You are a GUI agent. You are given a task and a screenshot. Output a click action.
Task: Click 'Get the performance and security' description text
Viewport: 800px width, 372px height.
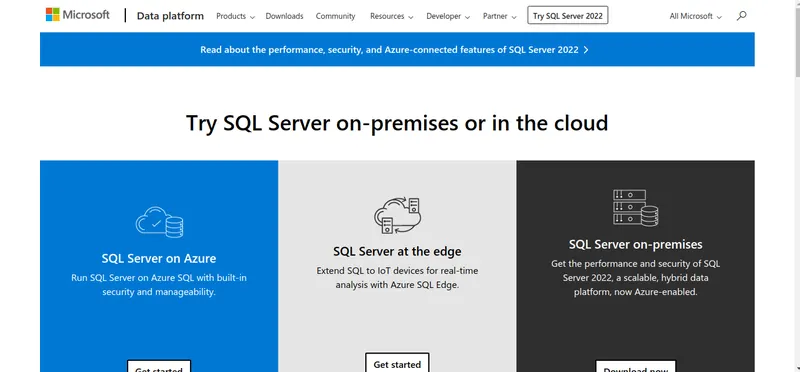tap(635, 278)
